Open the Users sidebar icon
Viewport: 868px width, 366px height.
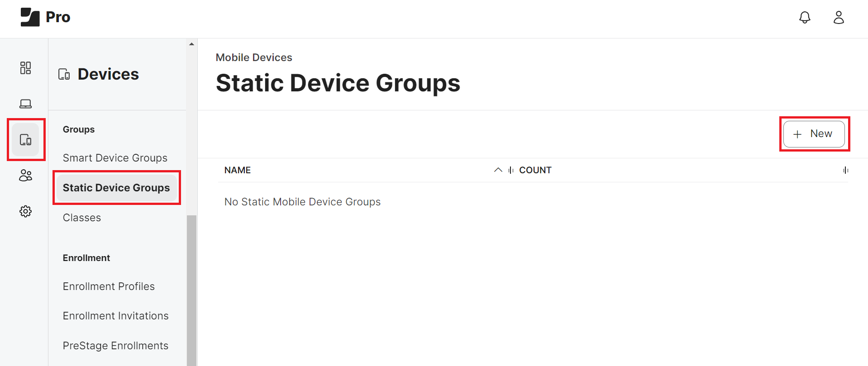click(26, 176)
